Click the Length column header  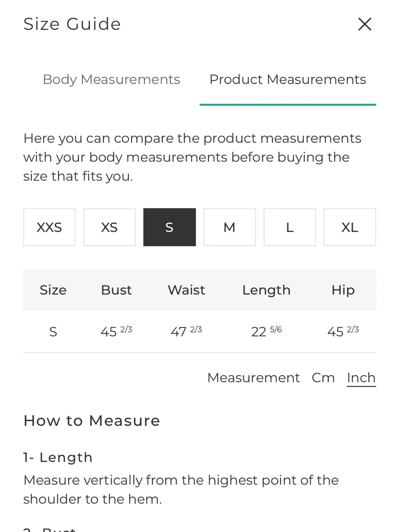(x=267, y=290)
